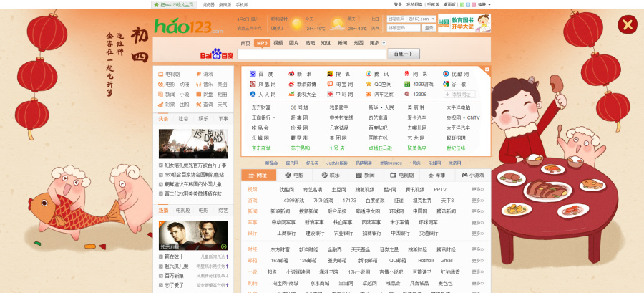Open the 新浪微博 icon link
This screenshot has width=644, height=293.
tap(291, 84)
